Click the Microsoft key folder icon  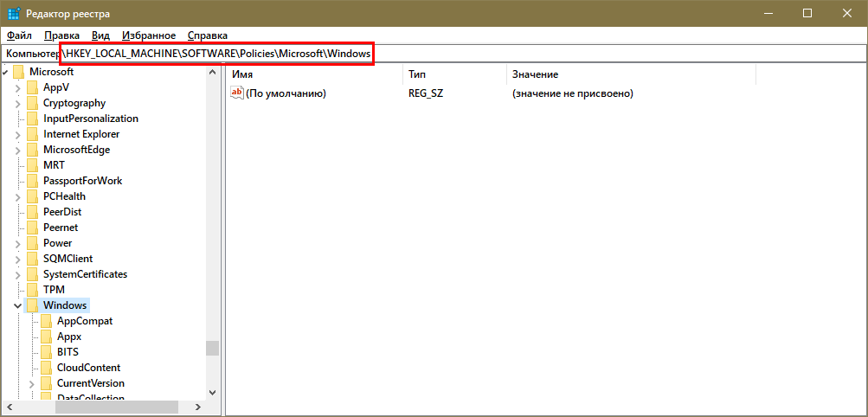19,71
